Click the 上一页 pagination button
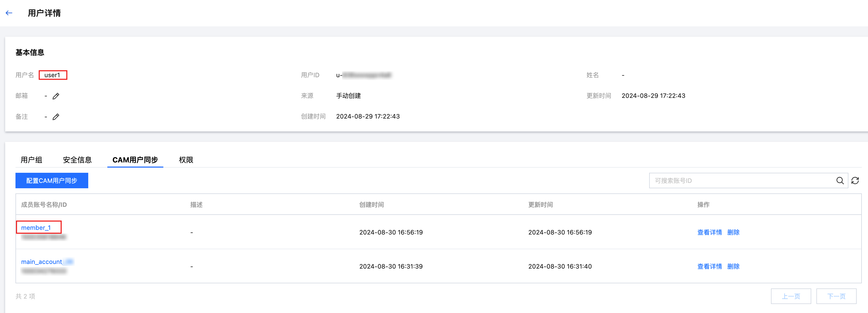The image size is (868, 313). point(791,296)
